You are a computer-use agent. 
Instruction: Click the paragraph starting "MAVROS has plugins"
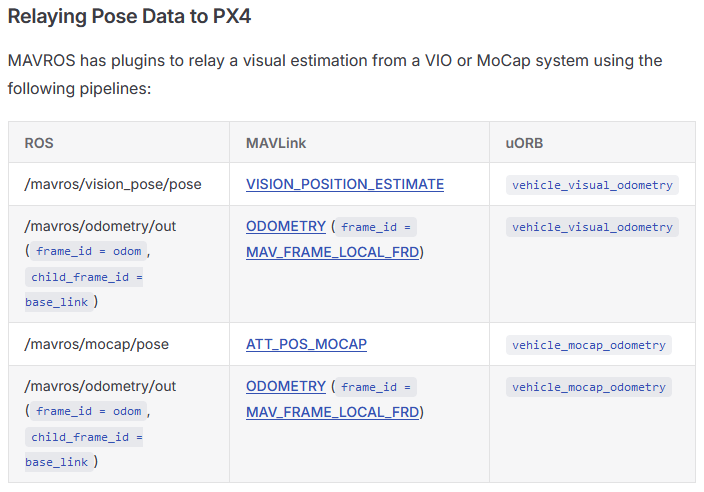335,75
